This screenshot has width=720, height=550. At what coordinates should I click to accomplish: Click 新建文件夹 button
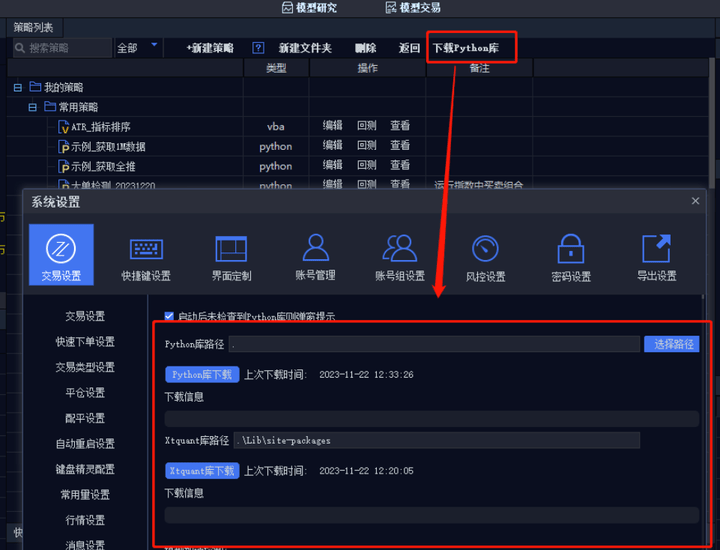click(305, 48)
